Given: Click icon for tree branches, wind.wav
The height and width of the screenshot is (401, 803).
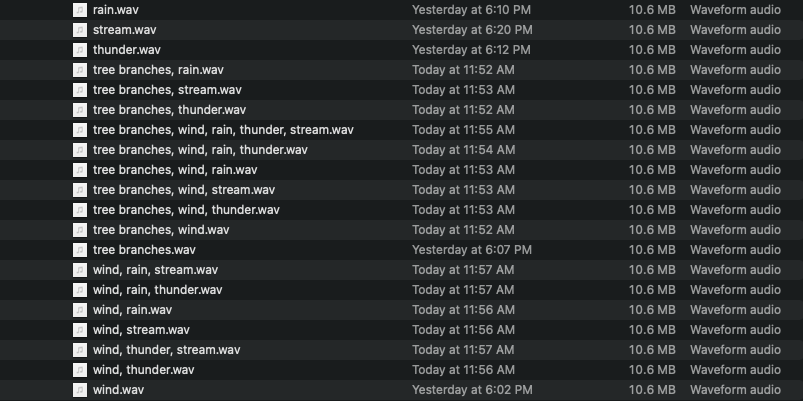Looking at the screenshot, I should pos(80,230).
